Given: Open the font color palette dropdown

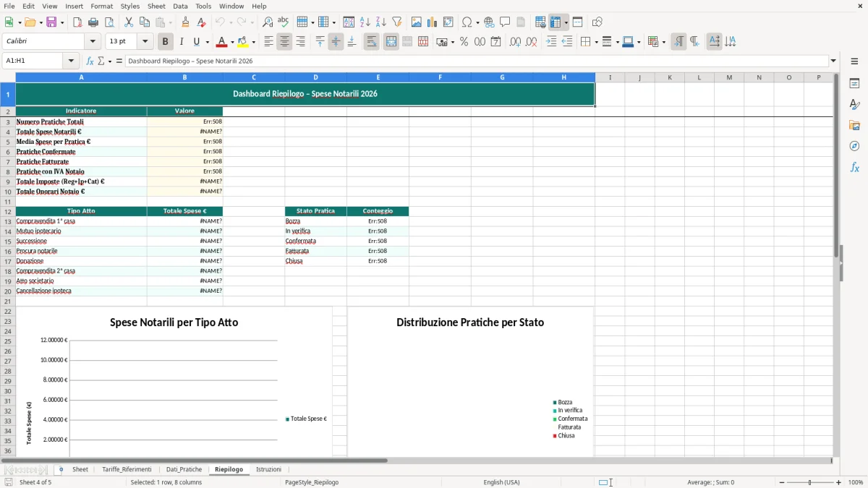Looking at the screenshot, I should click(x=232, y=42).
